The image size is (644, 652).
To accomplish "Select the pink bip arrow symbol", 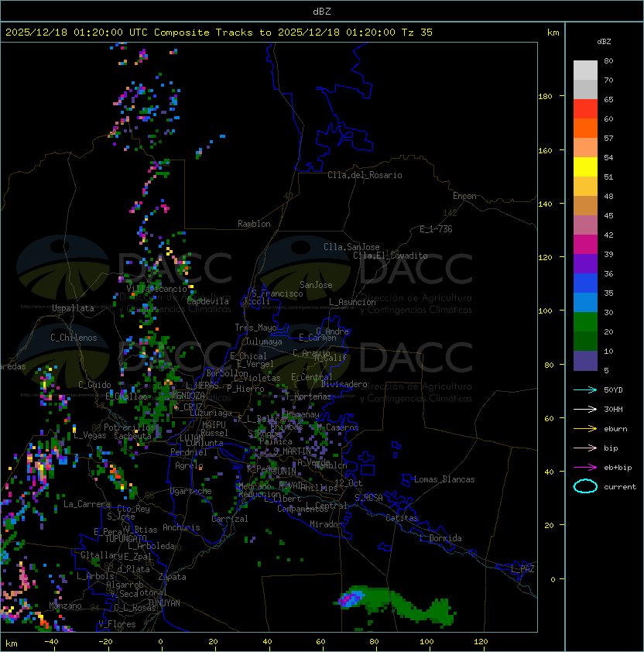I will (585, 448).
